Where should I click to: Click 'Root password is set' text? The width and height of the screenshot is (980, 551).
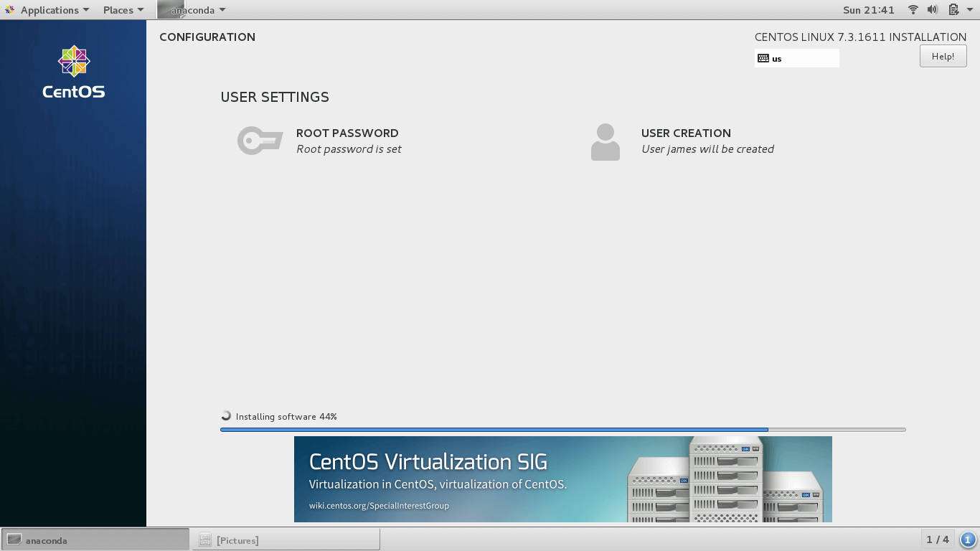click(349, 149)
